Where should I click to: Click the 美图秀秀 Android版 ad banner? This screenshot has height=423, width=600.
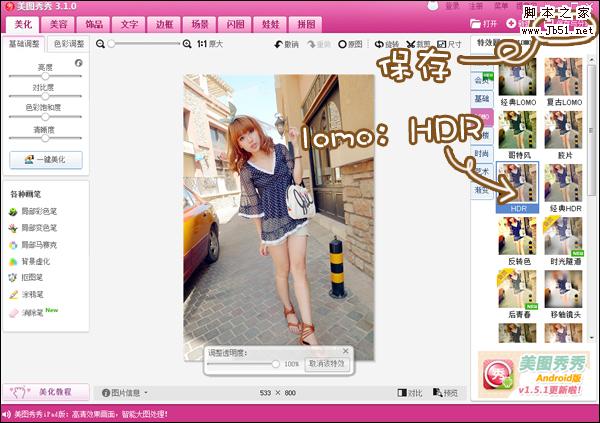tap(534, 375)
